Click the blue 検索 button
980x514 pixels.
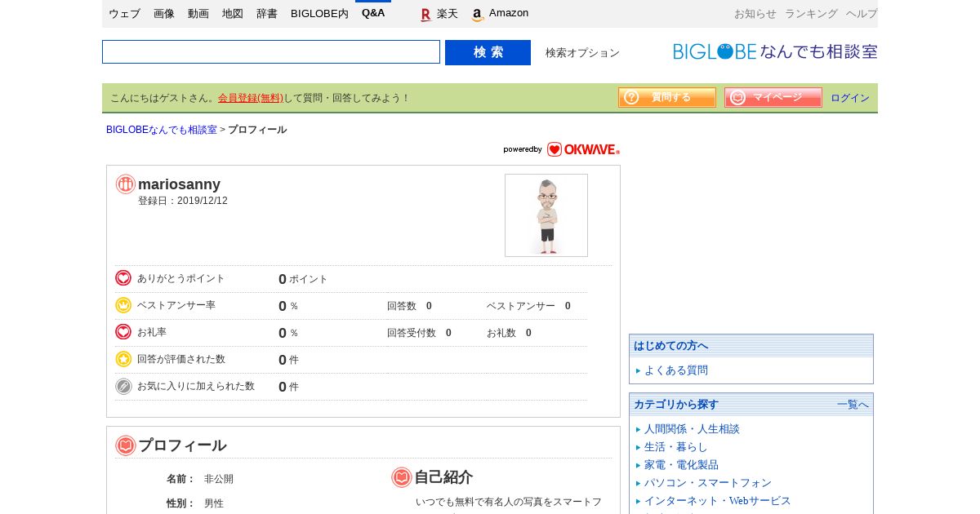488,52
